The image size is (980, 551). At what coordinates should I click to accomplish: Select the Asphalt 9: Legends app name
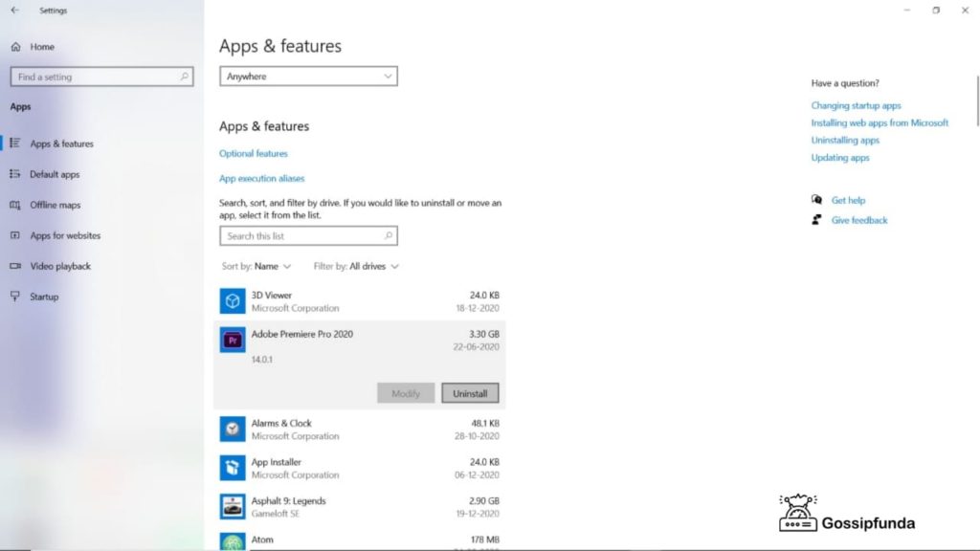coord(288,501)
